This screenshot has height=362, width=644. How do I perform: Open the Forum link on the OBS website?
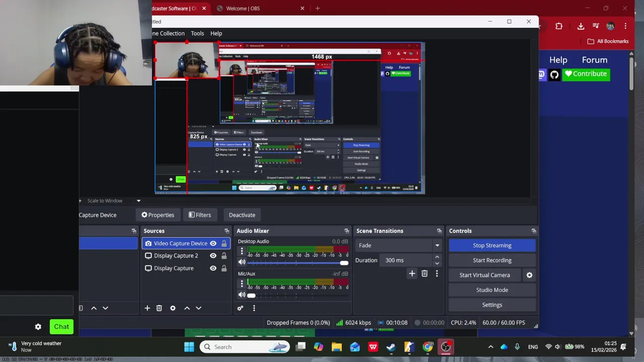[594, 60]
